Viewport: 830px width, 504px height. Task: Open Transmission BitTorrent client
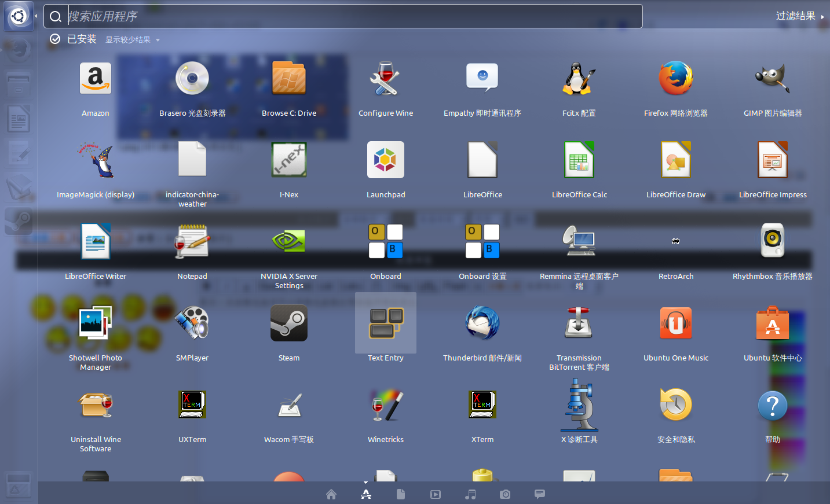[579, 323]
